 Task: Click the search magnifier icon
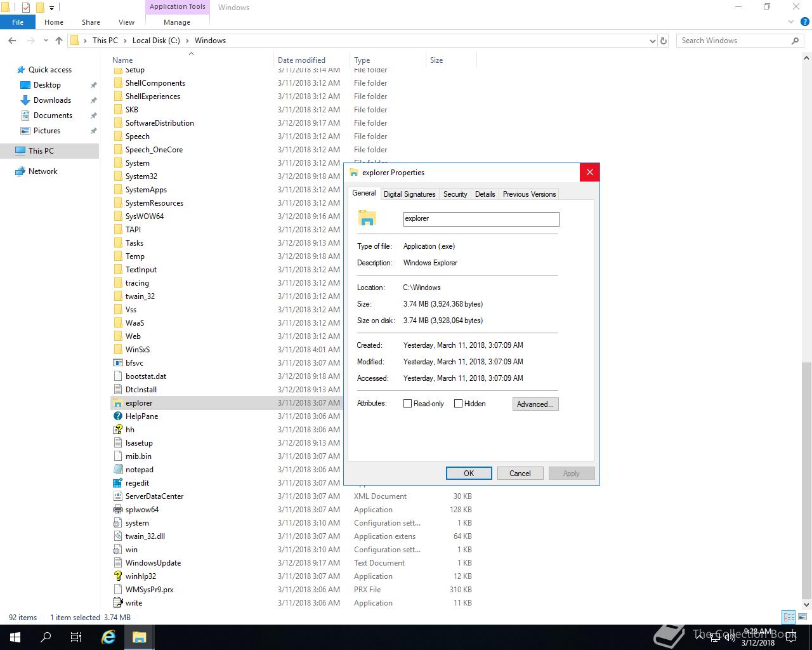795,41
